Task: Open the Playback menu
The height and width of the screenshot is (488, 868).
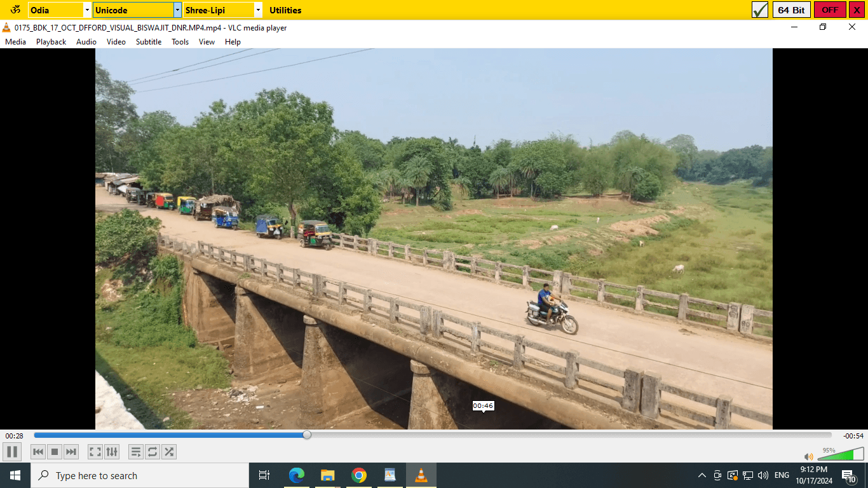Action: 51,42
